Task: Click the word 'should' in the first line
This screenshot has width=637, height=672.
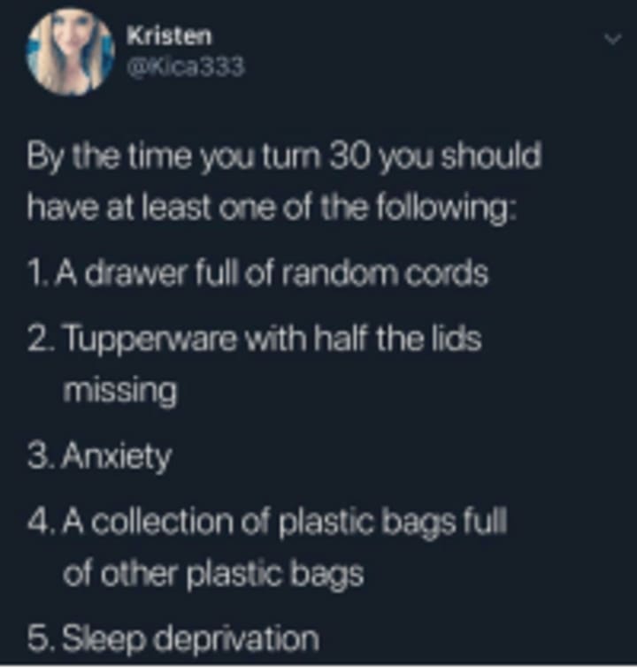Action: click(491, 156)
